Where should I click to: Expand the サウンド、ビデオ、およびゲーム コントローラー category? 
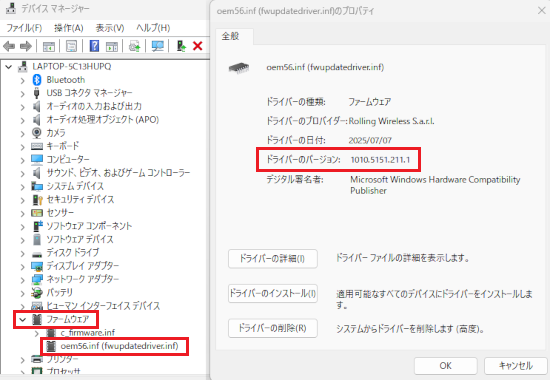click(22, 173)
